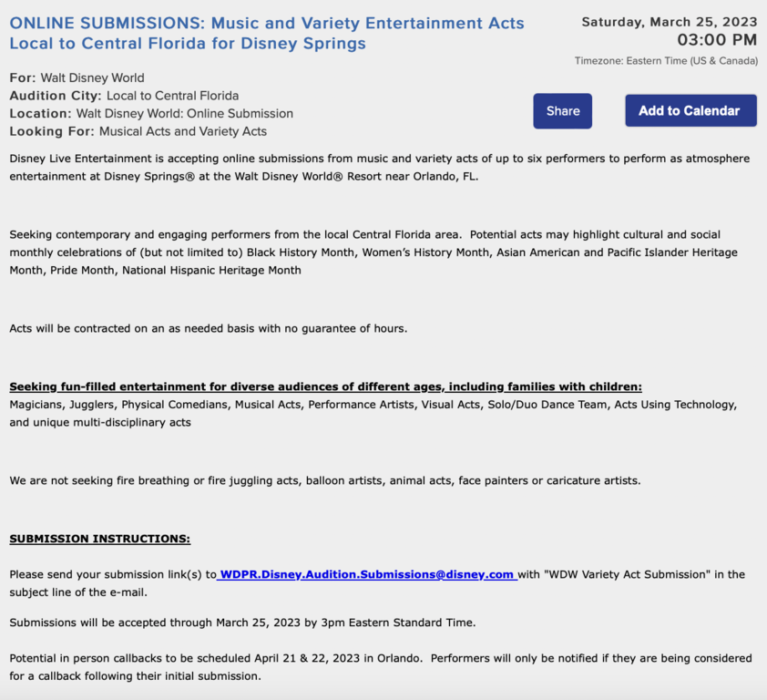
Task: Click the 'Walt Disney World: Online Submission' location text
Action: (185, 114)
